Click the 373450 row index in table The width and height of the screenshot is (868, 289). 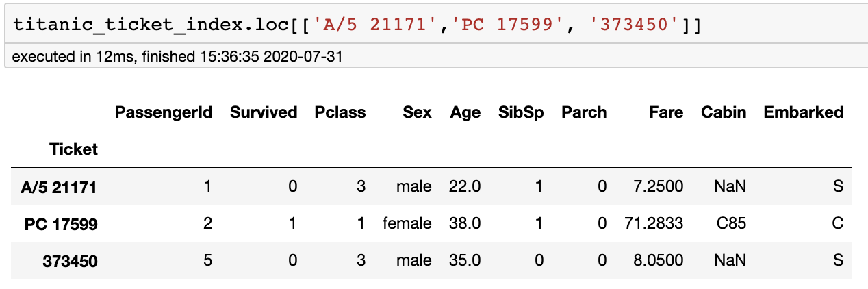point(70,261)
